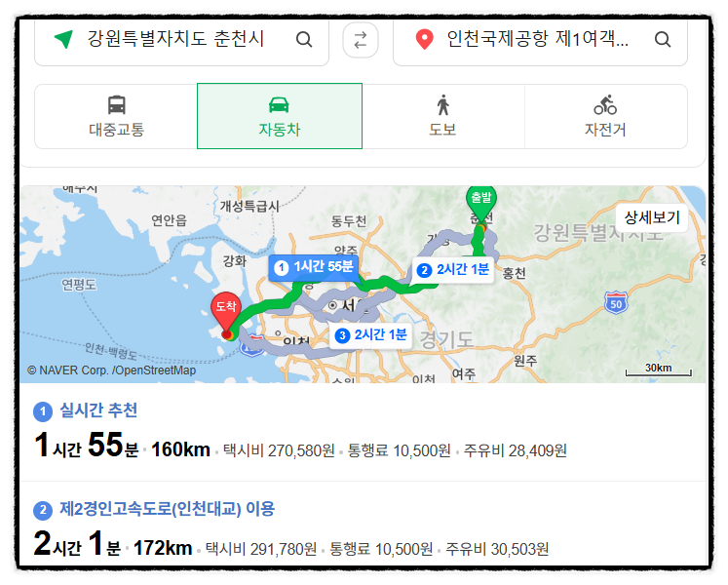728x585 pixels.
Task: Click the red 도착 marker on map
Action: [226, 312]
